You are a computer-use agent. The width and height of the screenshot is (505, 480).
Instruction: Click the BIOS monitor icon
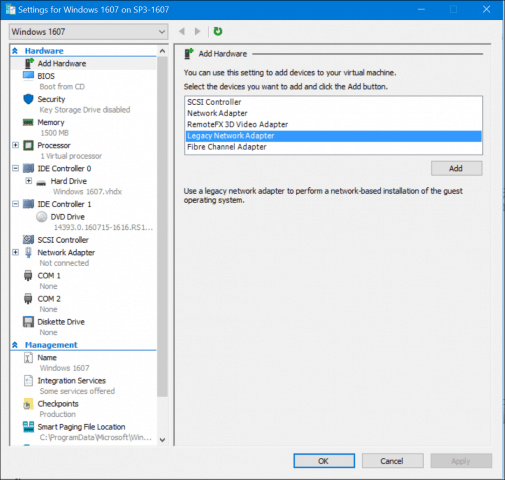[x=28, y=76]
